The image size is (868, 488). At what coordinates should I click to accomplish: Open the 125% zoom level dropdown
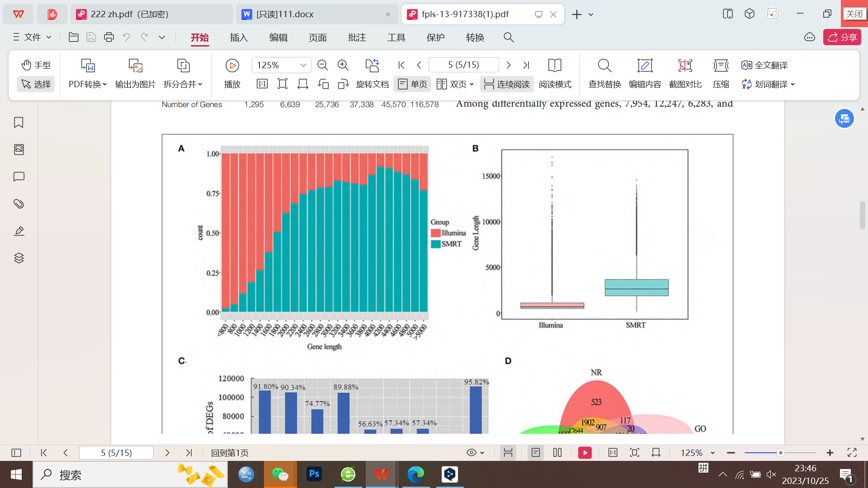[x=303, y=65]
